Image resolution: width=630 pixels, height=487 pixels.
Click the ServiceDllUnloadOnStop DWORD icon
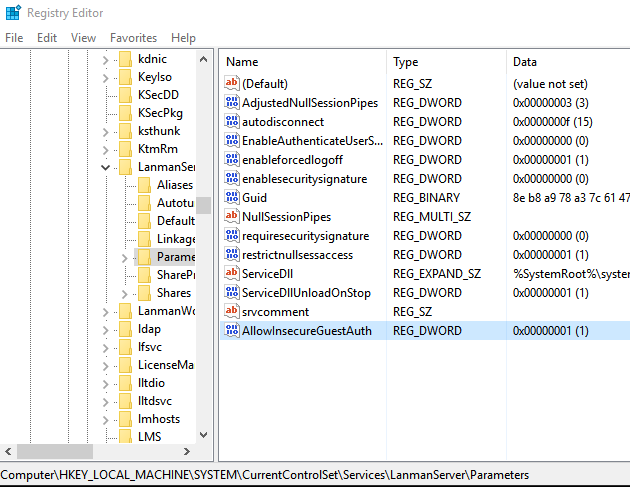pos(232,293)
